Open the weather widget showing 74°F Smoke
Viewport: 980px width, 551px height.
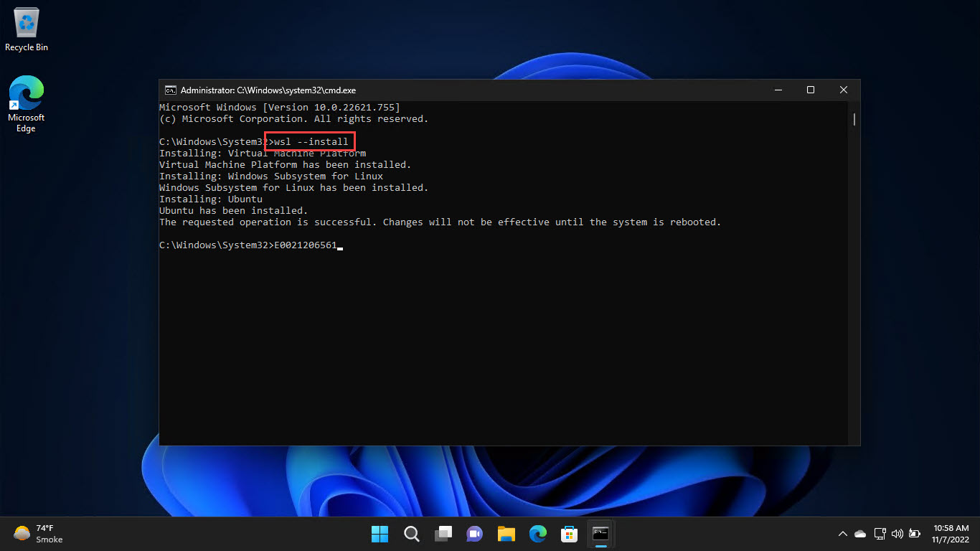point(36,534)
